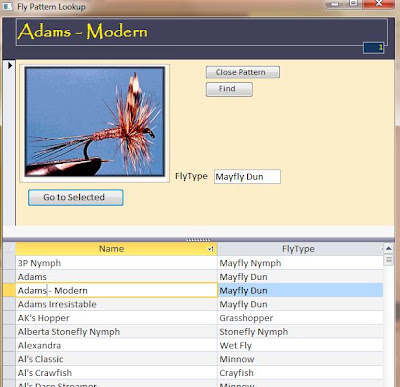This screenshot has height=387, width=400.
Task: Click the Adams - Modern name cell
Action: click(x=116, y=290)
